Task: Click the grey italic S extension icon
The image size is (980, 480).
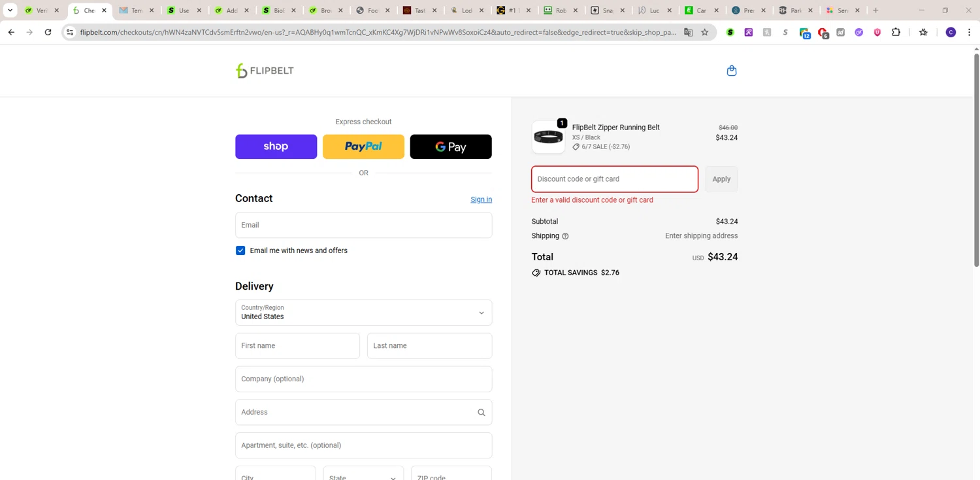Action: (785, 32)
